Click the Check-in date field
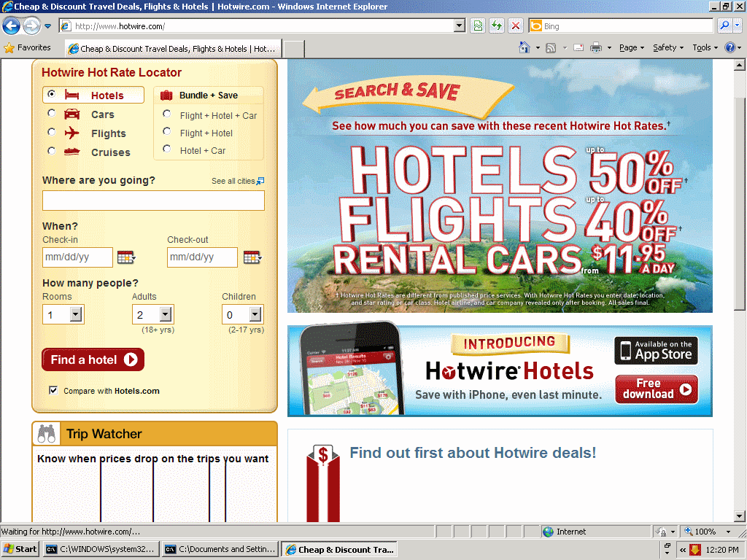Image resolution: width=747 pixels, height=560 pixels. click(77, 257)
